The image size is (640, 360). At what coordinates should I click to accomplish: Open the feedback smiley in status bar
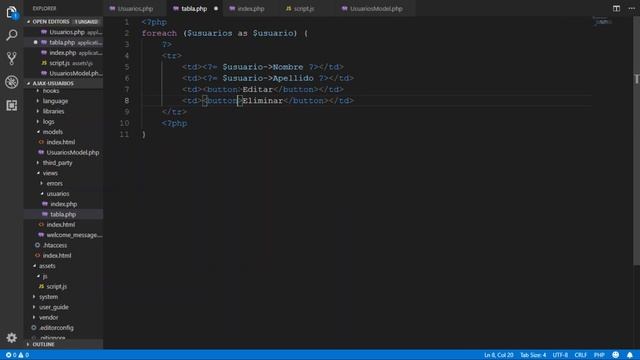tap(616, 355)
